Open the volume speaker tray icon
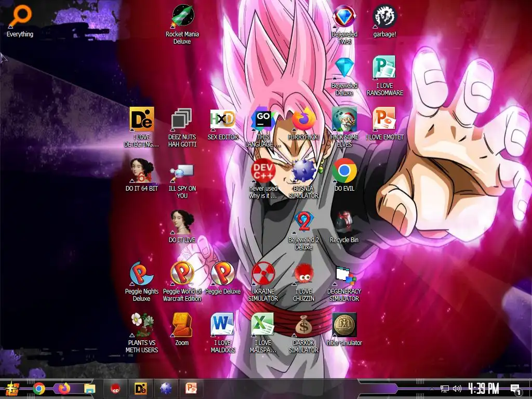This screenshot has height=399, width=532. [x=457, y=389]
